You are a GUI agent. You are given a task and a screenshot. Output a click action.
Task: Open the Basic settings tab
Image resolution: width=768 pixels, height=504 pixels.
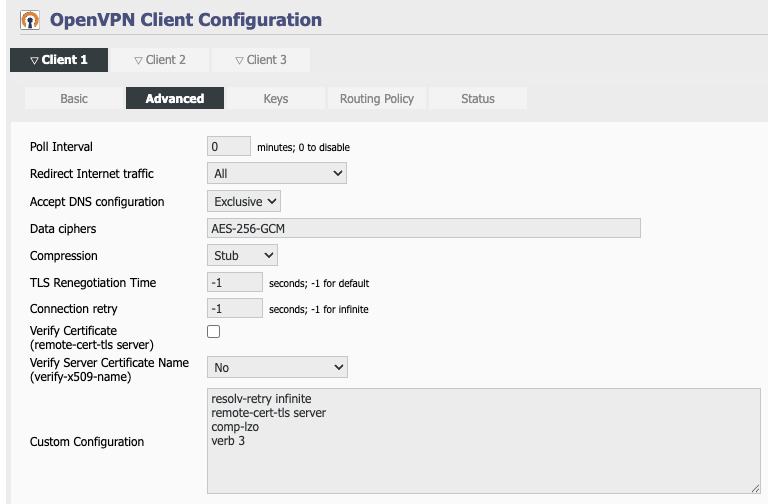click(x=74, y=98)
